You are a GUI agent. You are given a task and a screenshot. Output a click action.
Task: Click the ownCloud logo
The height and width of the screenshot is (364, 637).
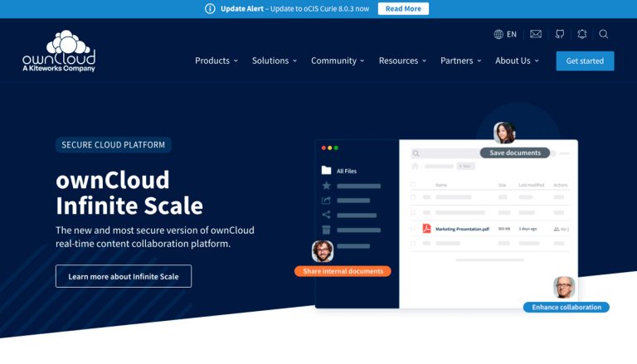[x=59, y=51]
